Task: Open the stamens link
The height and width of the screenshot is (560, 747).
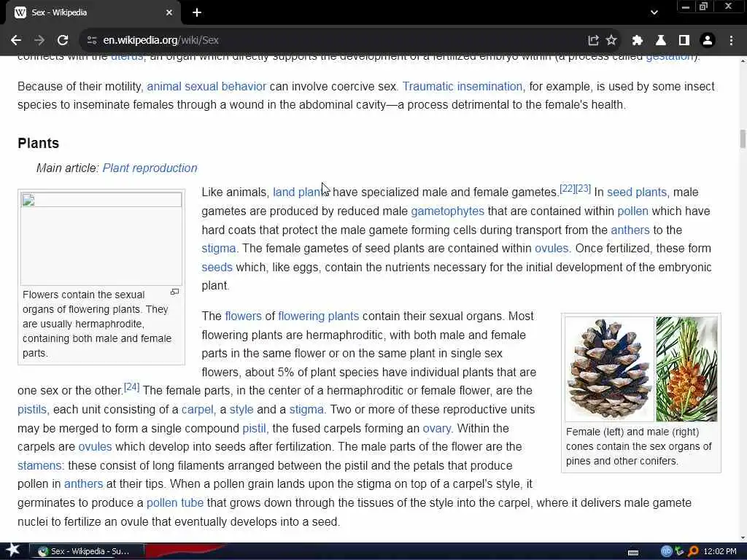Action: (40, 466)
